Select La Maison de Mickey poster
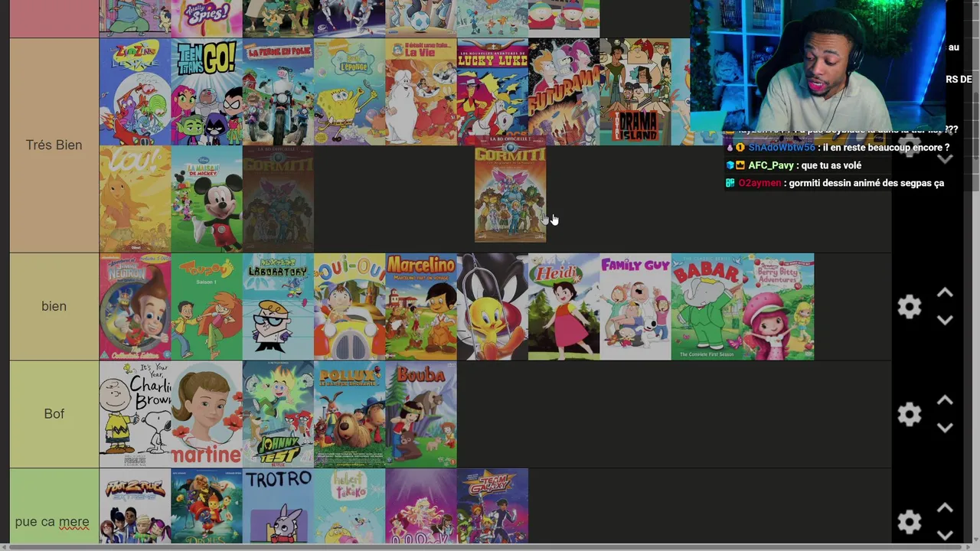 pos(207,199)
